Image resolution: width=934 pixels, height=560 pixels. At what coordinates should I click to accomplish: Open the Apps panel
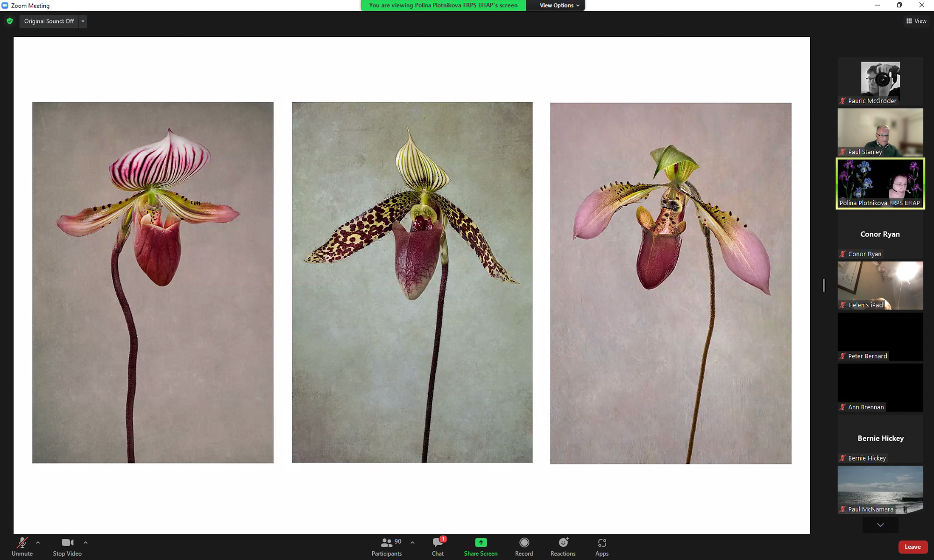(x=602, y=546)
